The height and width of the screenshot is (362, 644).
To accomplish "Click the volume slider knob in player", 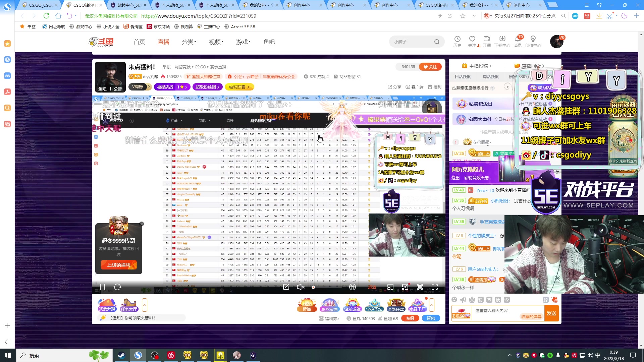I will pyautogui.click(x=313, y=287).
